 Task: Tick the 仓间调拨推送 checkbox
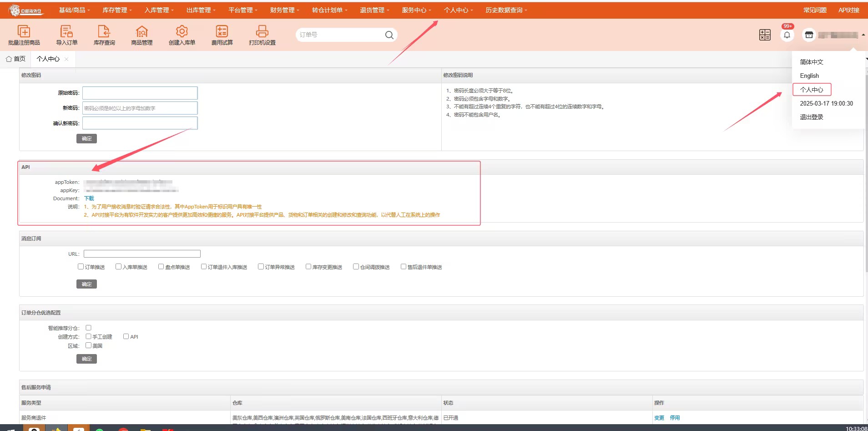(x=356, y=267)
